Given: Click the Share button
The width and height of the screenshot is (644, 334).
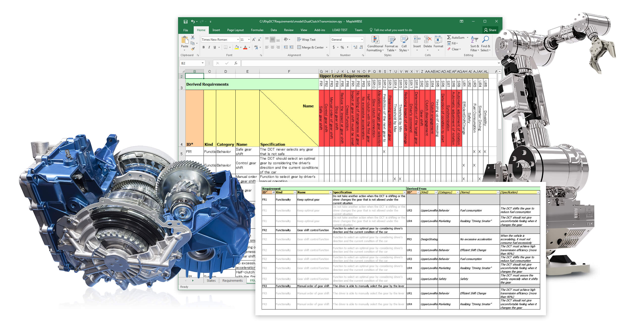Looking at the screenshot, I should (490, 30).
